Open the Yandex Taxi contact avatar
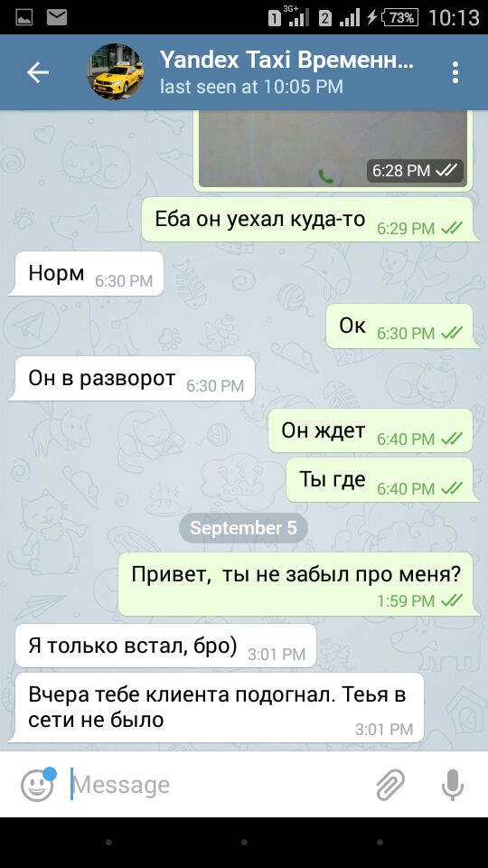 (x=115, y=72)
